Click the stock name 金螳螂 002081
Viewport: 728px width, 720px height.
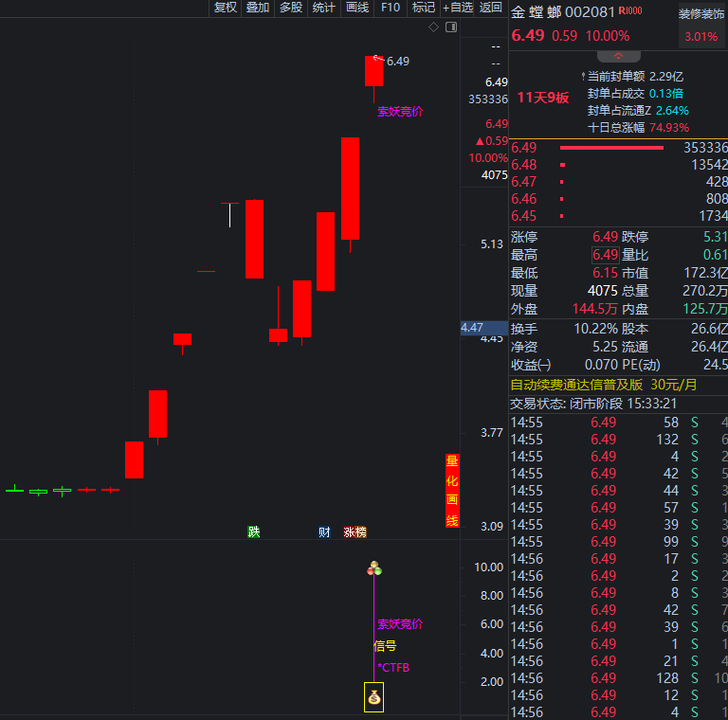point(563,12)
